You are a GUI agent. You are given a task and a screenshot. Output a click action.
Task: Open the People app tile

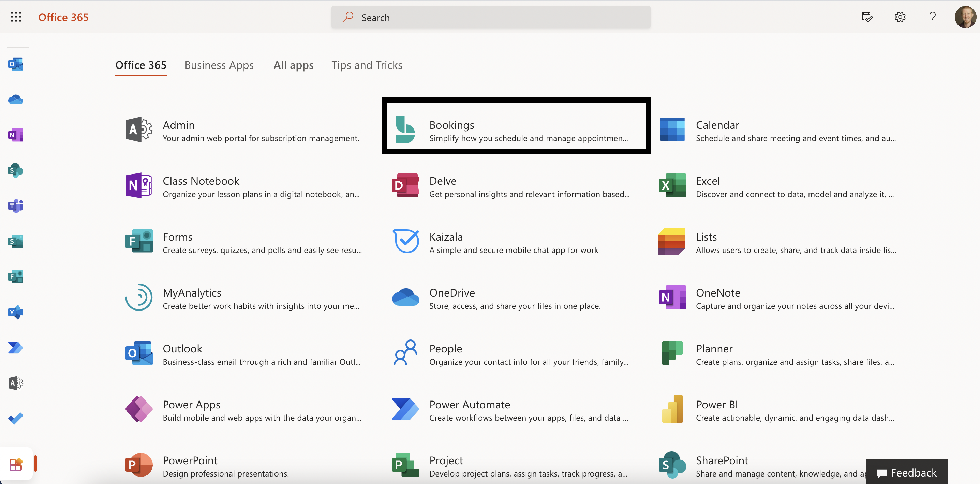click(x=510, y=353)
